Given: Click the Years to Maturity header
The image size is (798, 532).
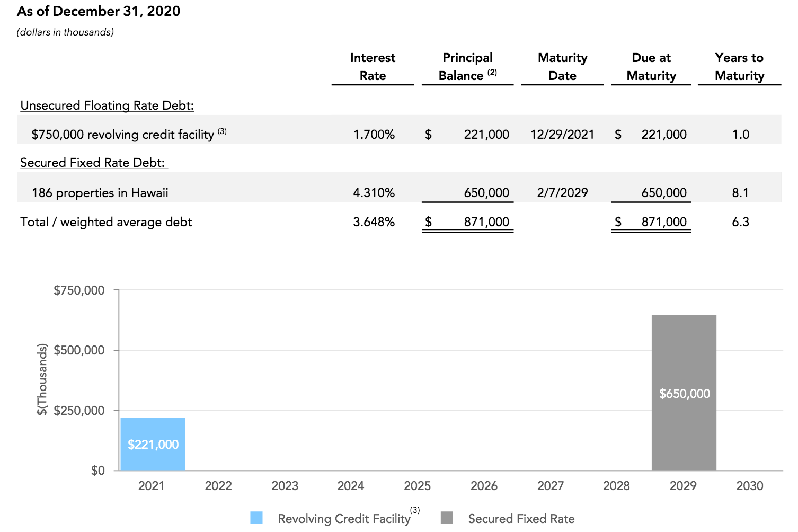Looking at the screenshot, I should coord(739,67).
